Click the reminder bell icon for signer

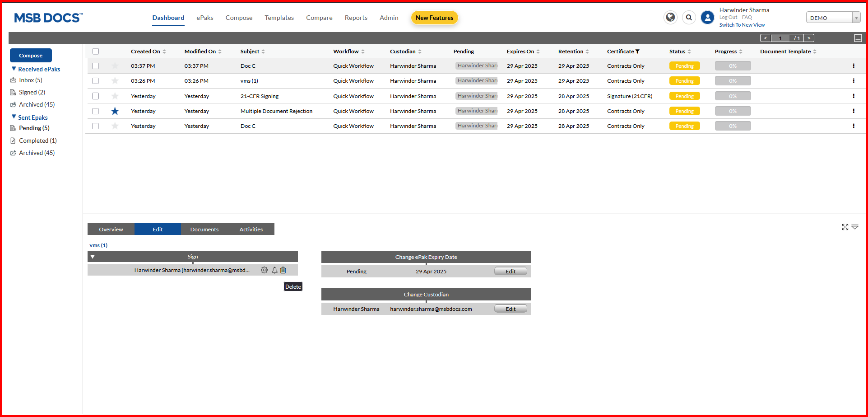(274, 270)
